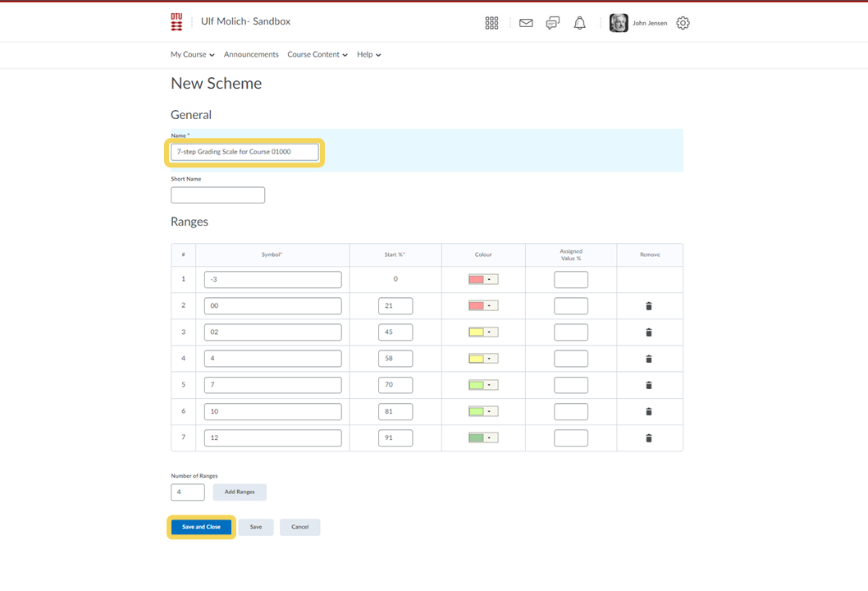
Task: Delete the range with symbol 00
Action: tap(649, 306)
